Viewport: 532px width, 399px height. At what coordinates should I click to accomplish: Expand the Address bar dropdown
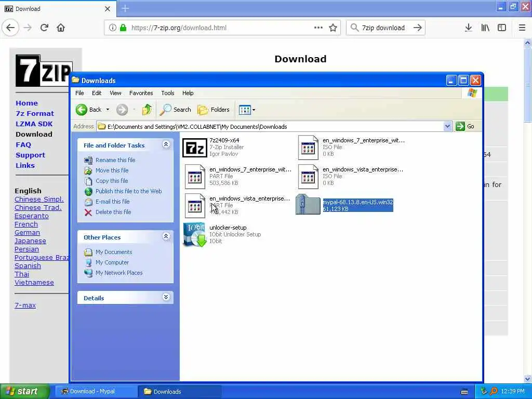[447, 127]
